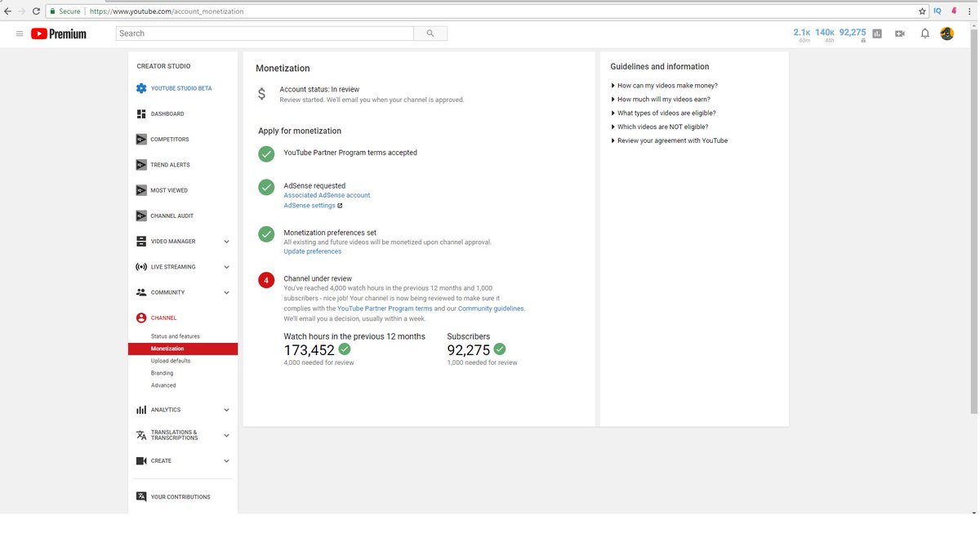
Task: Expand the Create chevron
Action: click(x=226, y=460)
